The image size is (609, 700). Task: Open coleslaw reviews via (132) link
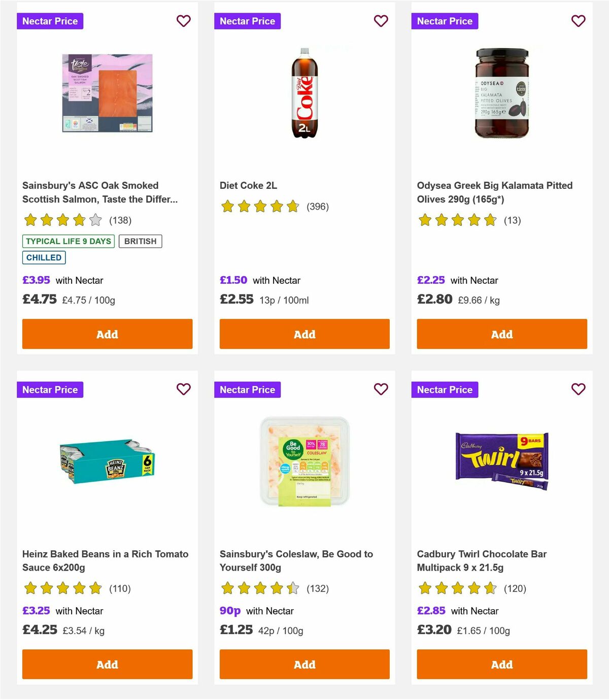click(318, 589)
